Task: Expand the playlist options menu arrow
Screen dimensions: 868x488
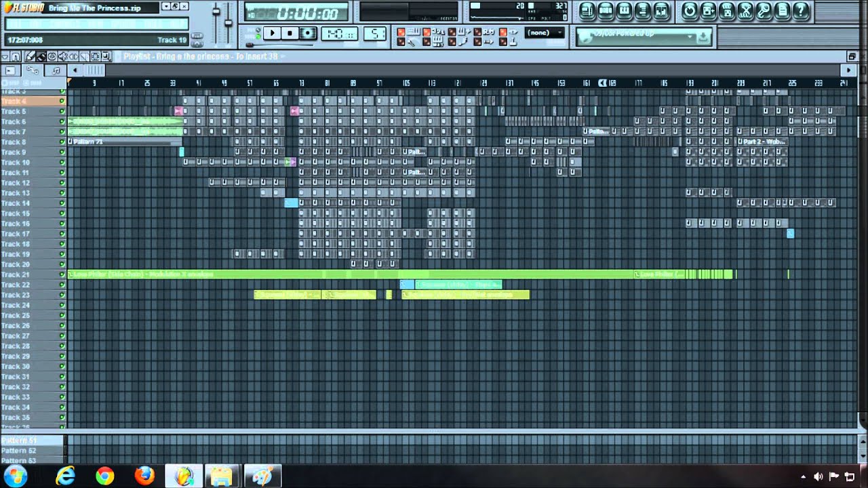Action: pyautogui.click(x=5, y=57)
